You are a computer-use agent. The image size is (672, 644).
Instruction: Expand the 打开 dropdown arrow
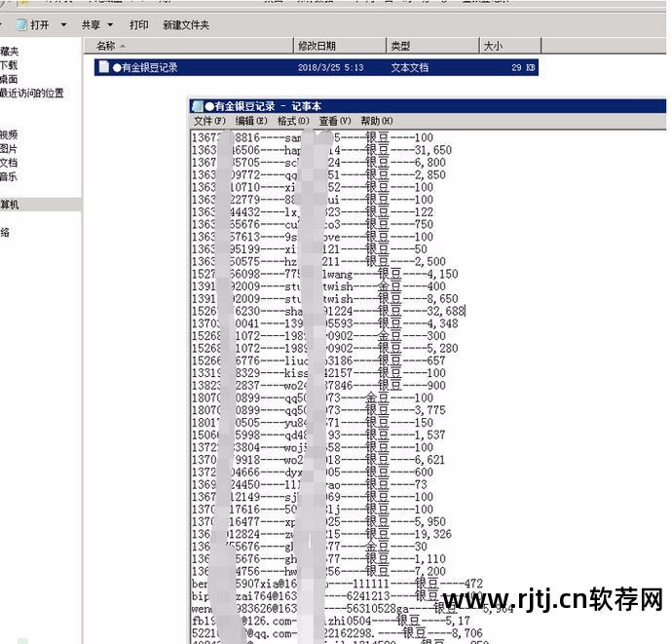point(63,25)
